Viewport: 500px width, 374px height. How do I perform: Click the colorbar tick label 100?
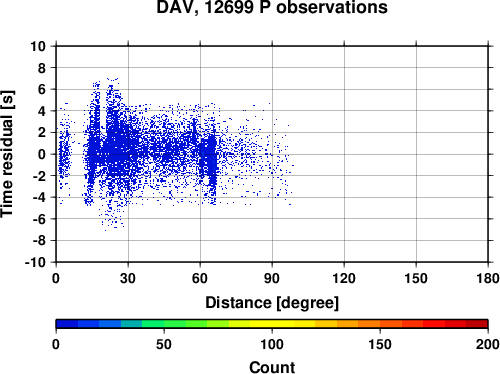pos(272,344)
